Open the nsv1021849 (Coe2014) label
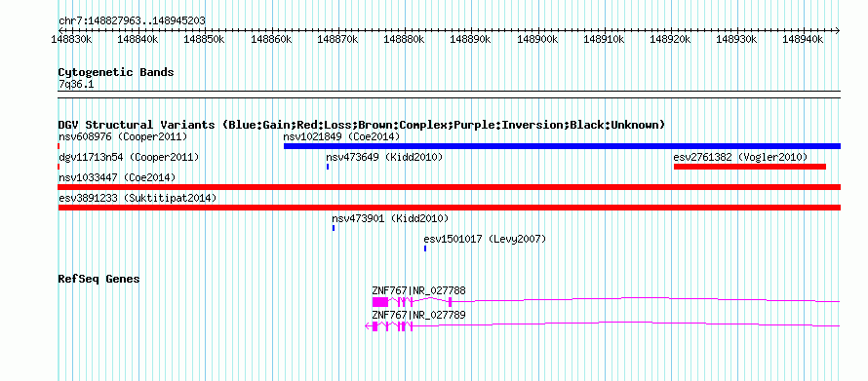This screenshot has height=381, width=868. point(341,136)
